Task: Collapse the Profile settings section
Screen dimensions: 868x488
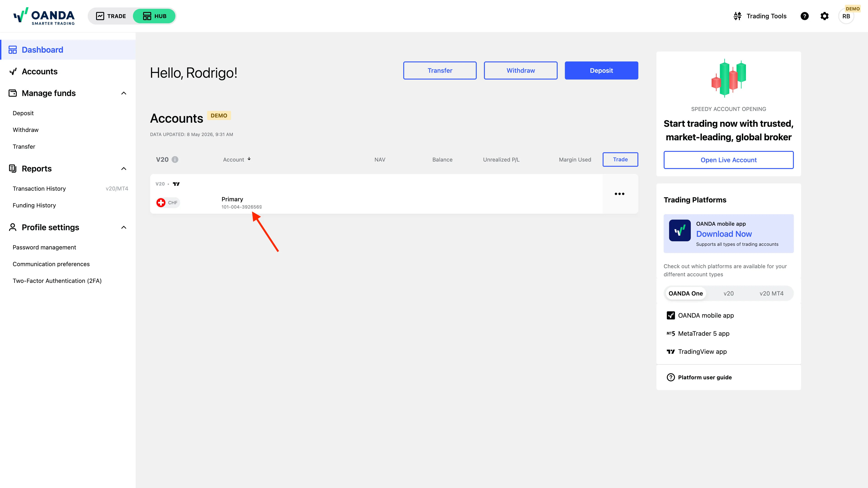Action: [124, 227]
